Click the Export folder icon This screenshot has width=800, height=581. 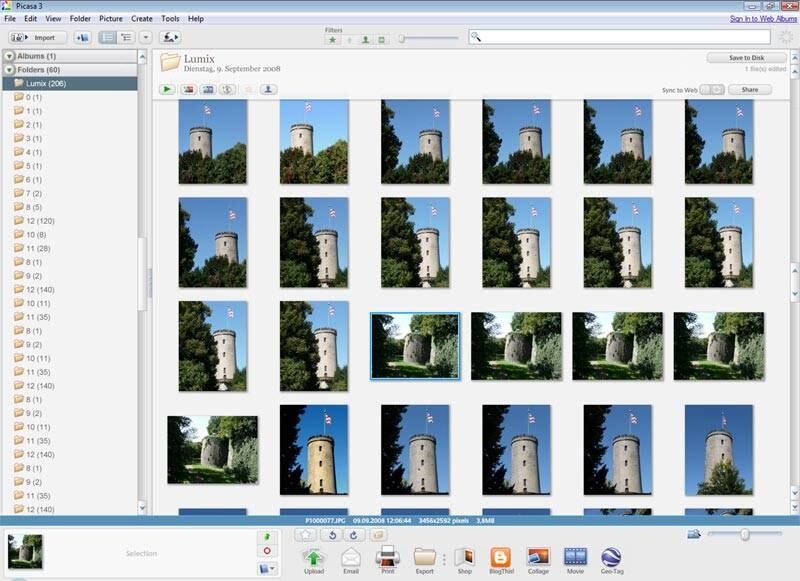pyautogui.click(x=425, y=558)
